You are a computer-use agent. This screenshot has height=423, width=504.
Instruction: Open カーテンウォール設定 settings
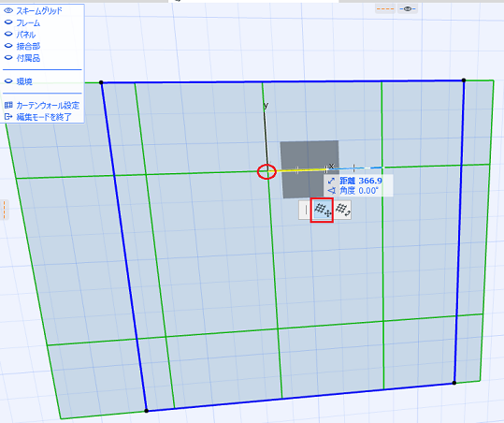point(48,105)
